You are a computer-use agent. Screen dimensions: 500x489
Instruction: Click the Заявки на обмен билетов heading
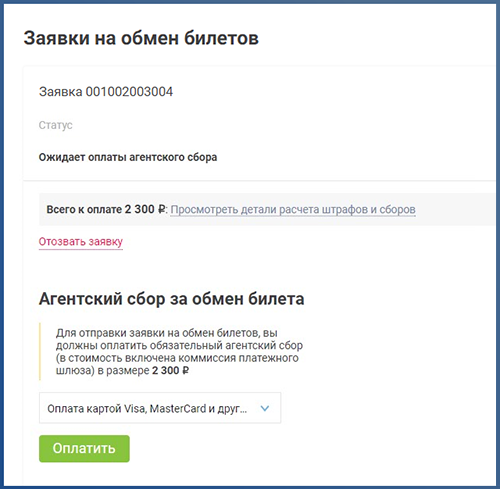pos(141,38)
